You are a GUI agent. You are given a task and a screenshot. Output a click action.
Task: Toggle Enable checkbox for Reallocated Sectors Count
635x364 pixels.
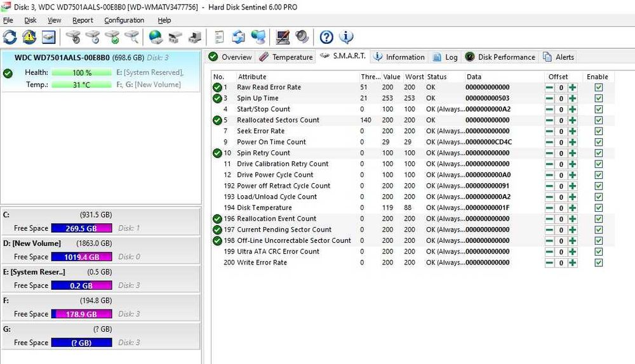[599, 120]
